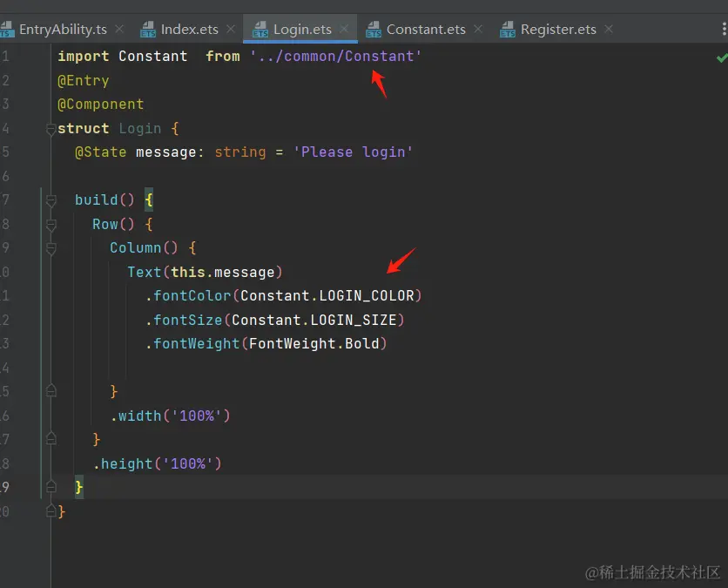Collapse the Column() block fold marker

tap(51, 248)
